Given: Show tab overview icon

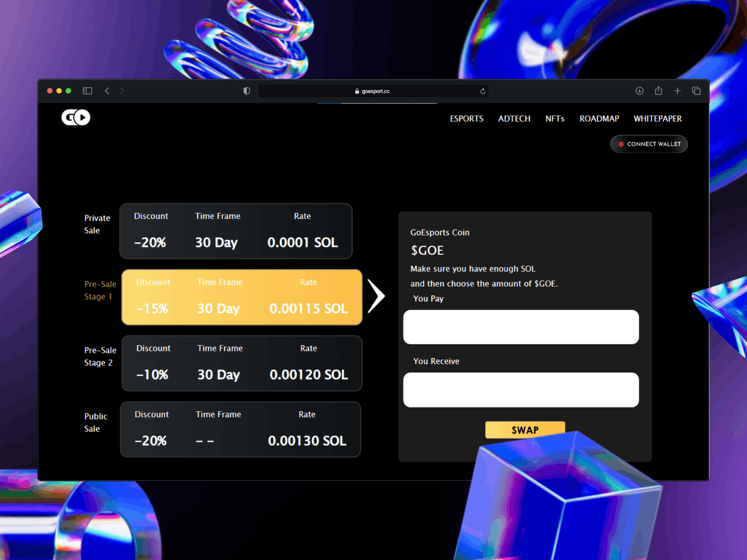Looking at the screenshot, I should click(x=696, y=91).
